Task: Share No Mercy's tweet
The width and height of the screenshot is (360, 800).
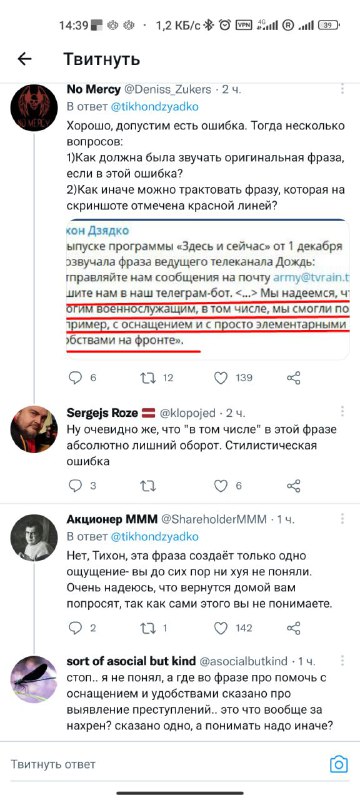Action: tap(294, 378)
